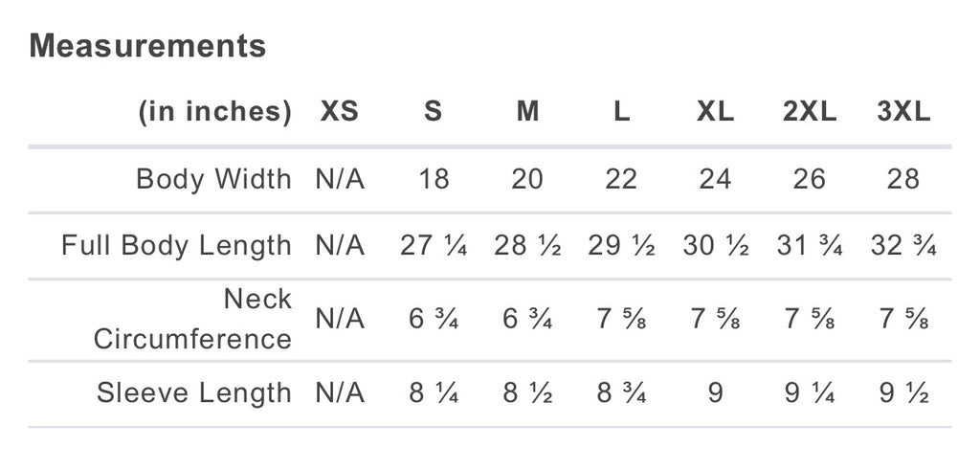Click the N/A cell in Body Width row
980x470 pixels.
[339, 179]
